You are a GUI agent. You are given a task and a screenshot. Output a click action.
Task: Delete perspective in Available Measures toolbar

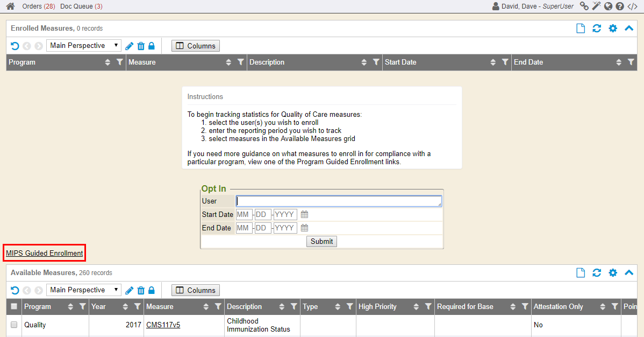[141, 290]
